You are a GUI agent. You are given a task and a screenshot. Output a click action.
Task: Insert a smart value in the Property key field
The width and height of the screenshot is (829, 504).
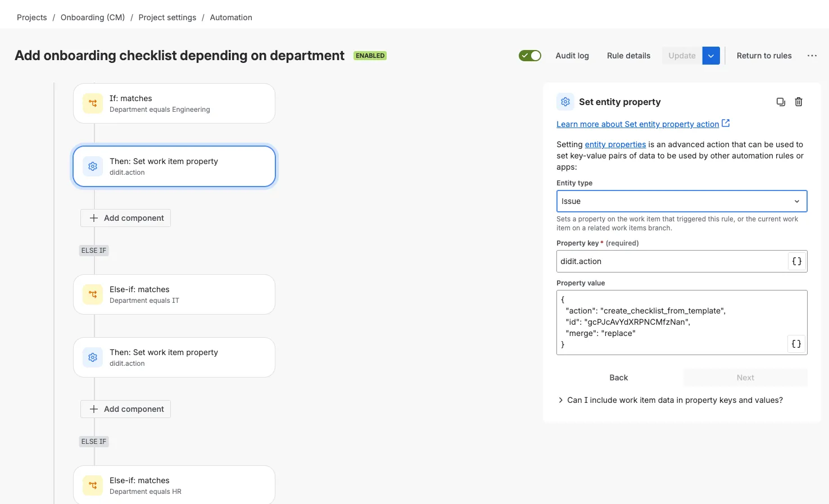pos(796,261)
